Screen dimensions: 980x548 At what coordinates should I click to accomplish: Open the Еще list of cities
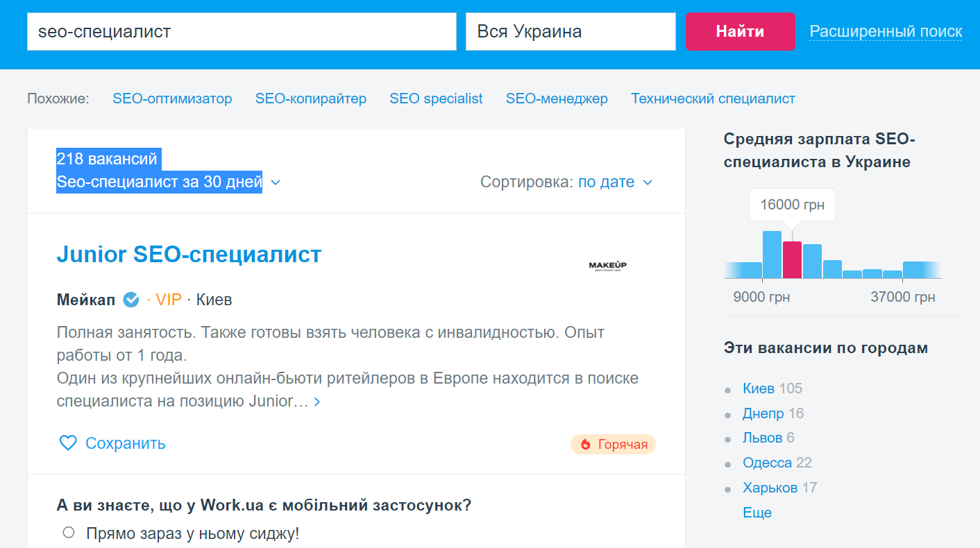(x=757, y=512)
